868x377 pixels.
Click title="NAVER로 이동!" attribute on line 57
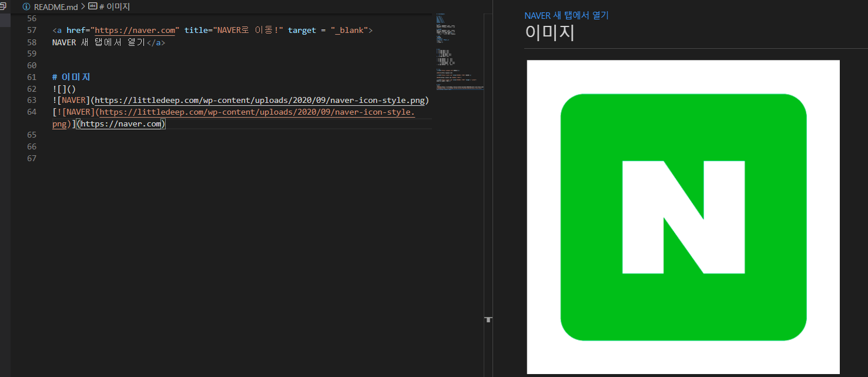234,30
